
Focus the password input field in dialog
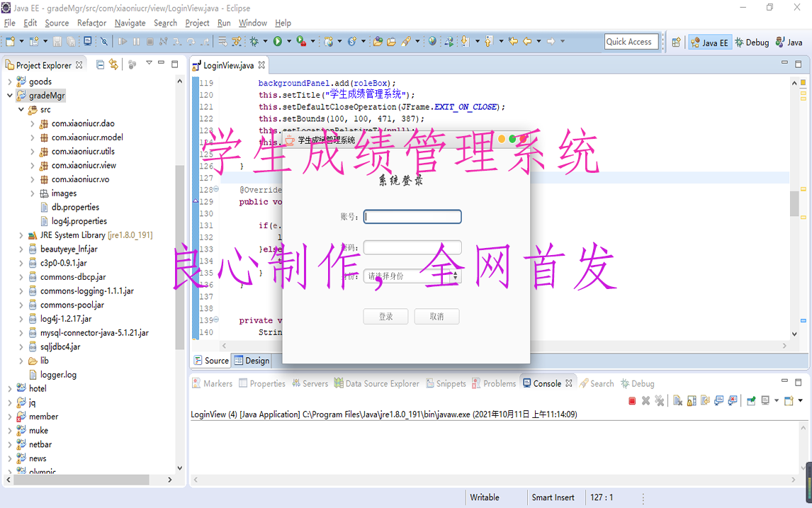(412, 247)
